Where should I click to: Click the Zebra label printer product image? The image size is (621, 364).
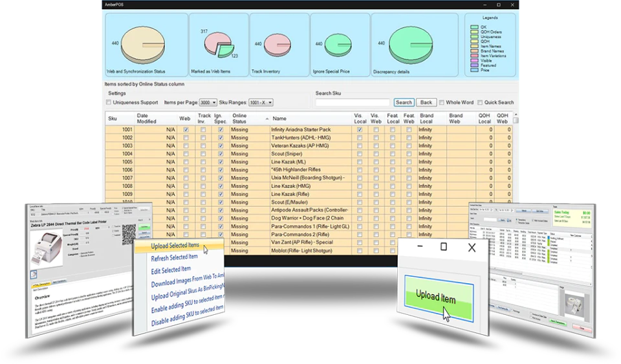(x=47, y=250)
